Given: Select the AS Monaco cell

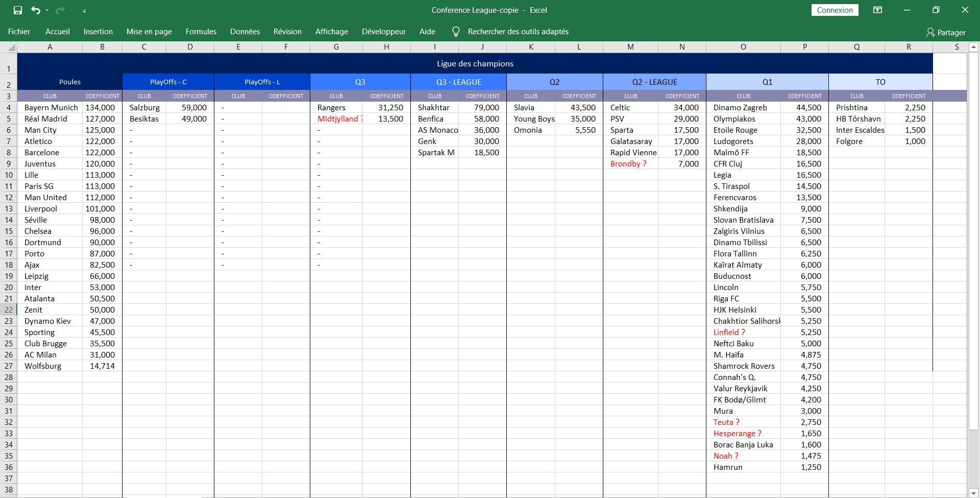Looking at the screenshot, I should click(435, 130).
